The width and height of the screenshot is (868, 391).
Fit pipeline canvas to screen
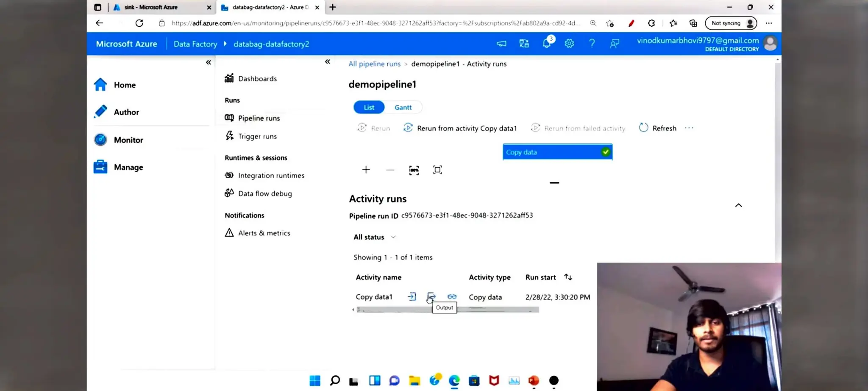pos(437,170)
